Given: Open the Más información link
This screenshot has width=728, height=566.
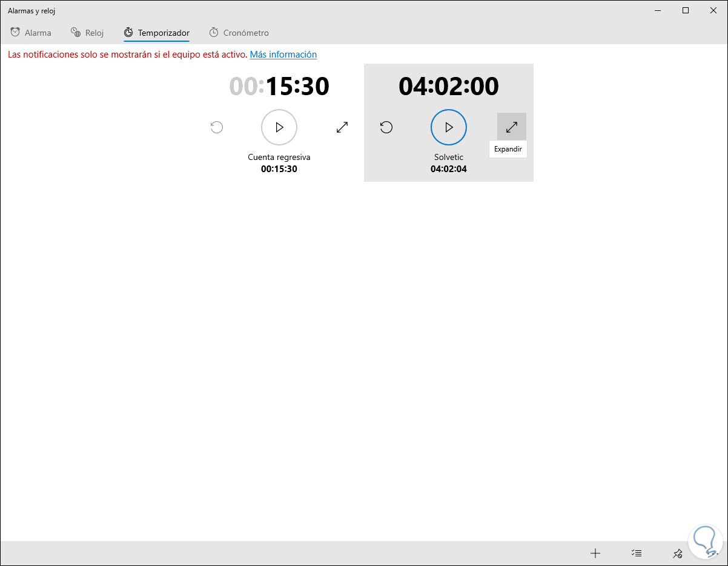Looking at the screenshot, I should [283, 54].
